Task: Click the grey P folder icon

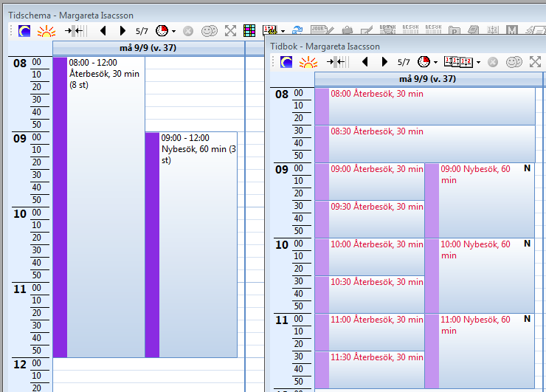Action: [454, 30]
